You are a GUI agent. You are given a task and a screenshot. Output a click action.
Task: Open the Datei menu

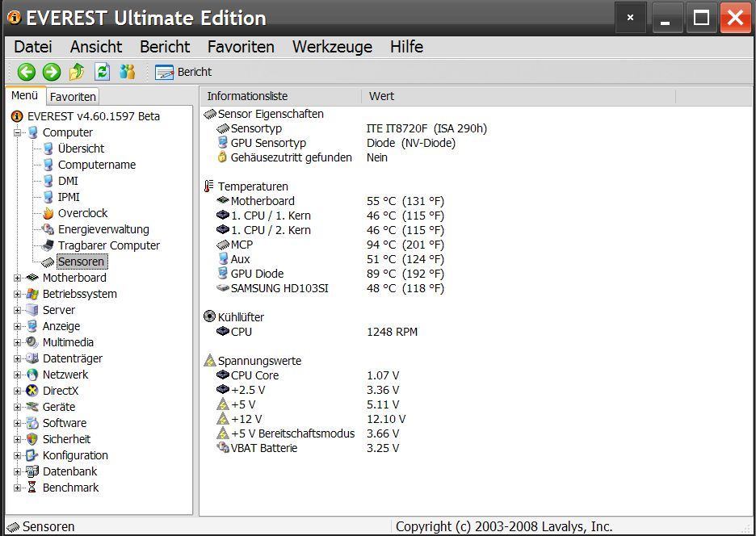click(33, 47)
